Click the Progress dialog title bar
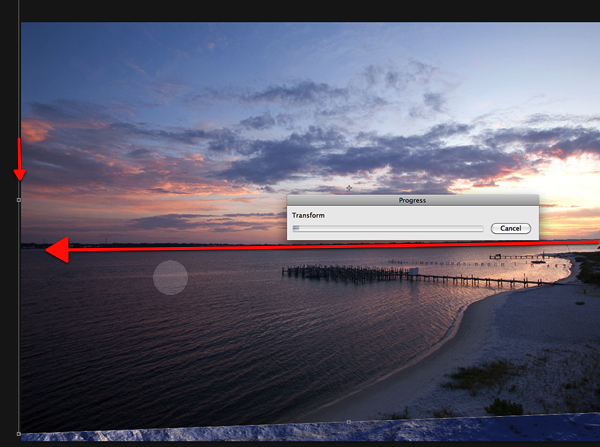 412,200
